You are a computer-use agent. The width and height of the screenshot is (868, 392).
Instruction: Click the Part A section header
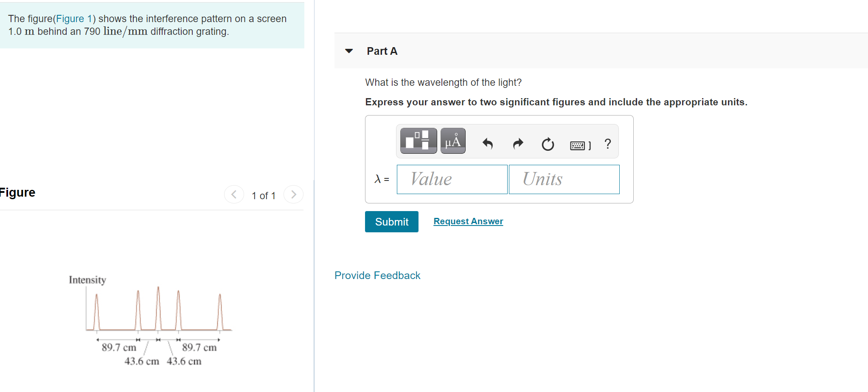click(x=382, y=51)
